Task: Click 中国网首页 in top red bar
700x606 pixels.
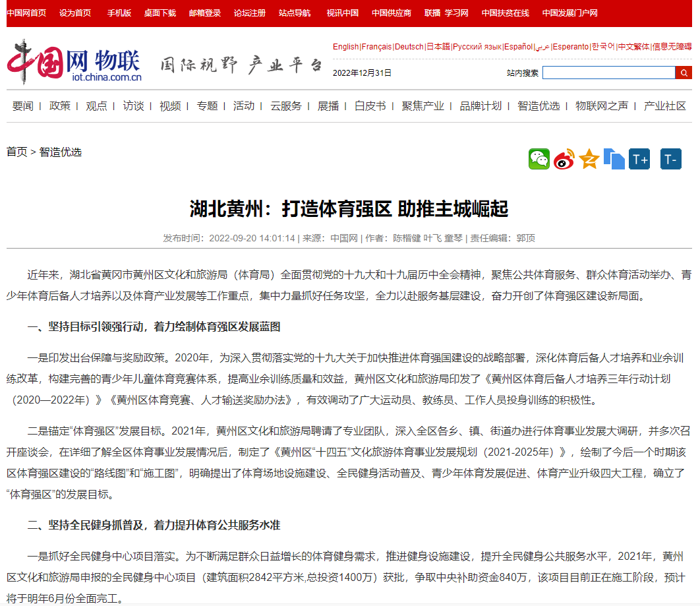Action: (x=26, y=13)
